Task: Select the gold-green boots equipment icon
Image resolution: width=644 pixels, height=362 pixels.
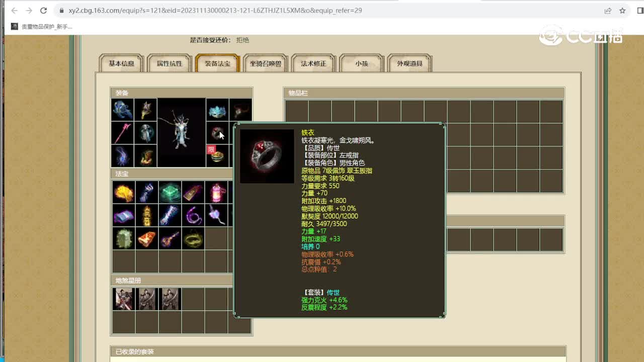Action: 146,156
